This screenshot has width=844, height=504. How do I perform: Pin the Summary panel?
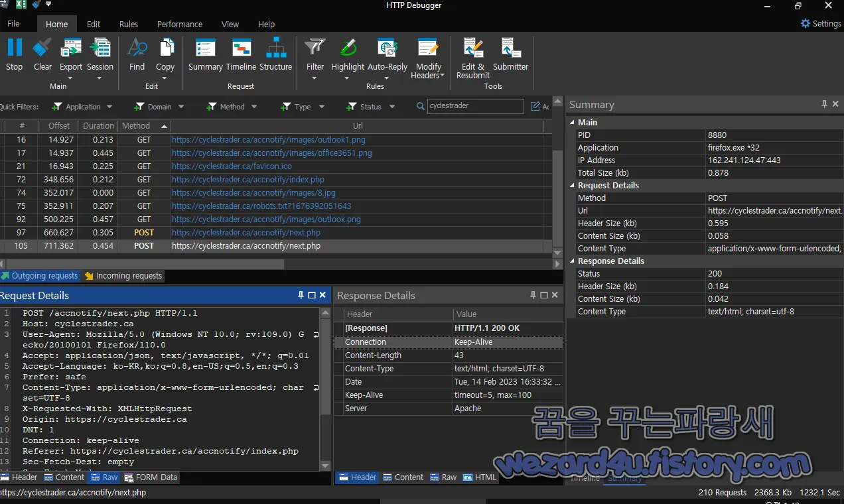coord(824,104)
